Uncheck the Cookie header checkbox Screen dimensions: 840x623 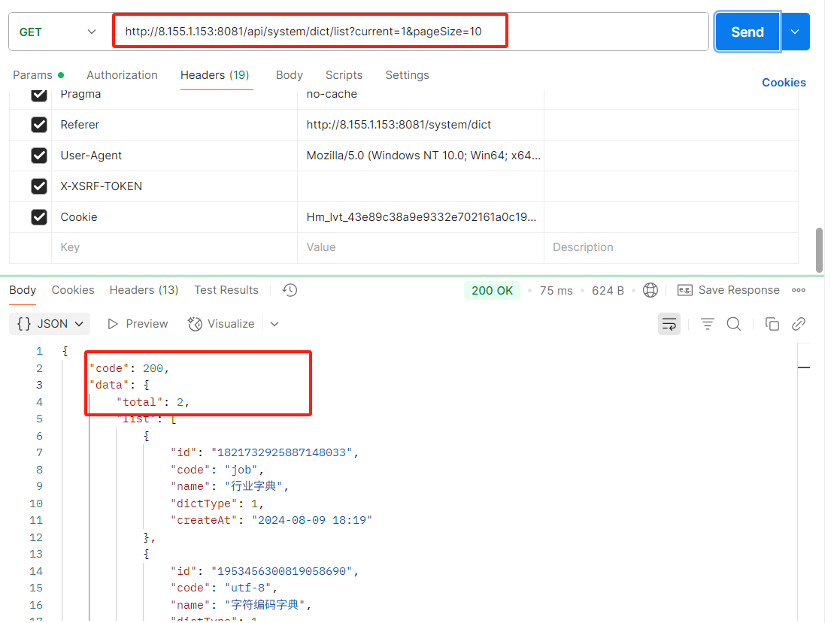(x=38, y=216)
